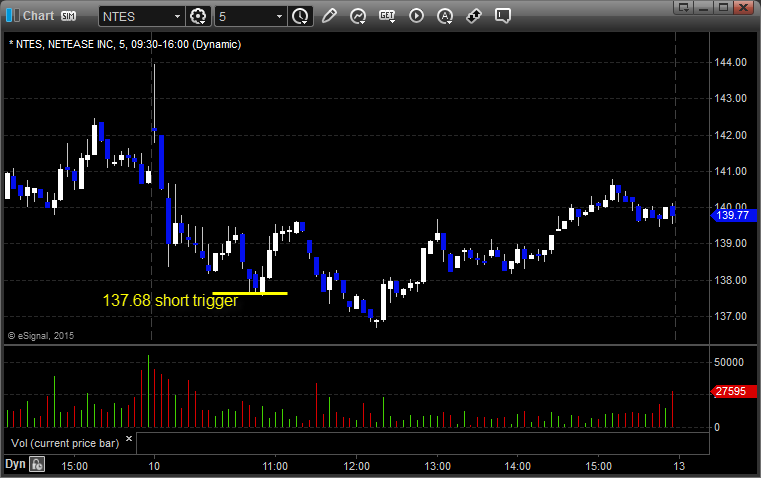The image size is (761, 478).
Task: Toggle the Dyn dynamic mode label
Action: (x=15, y=464)
